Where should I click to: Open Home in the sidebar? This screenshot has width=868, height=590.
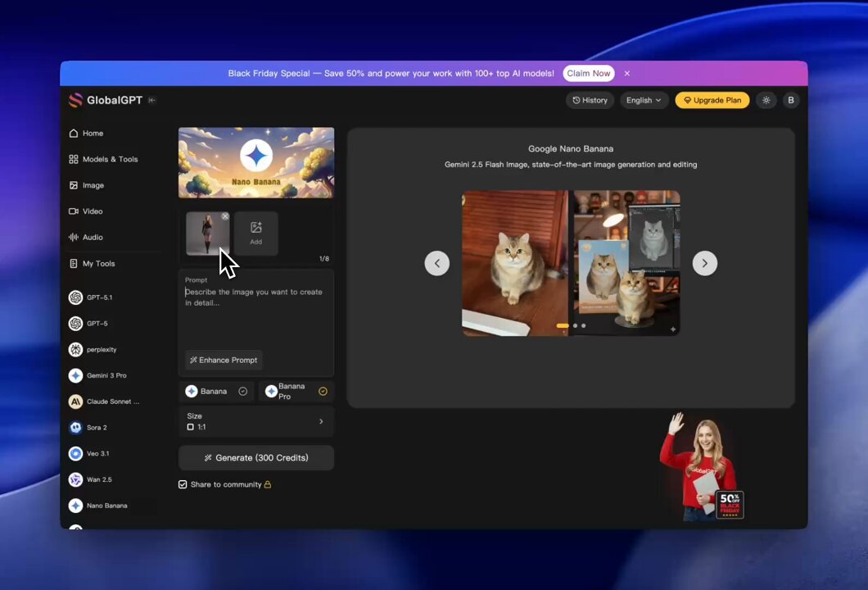(x=86, y=133)
